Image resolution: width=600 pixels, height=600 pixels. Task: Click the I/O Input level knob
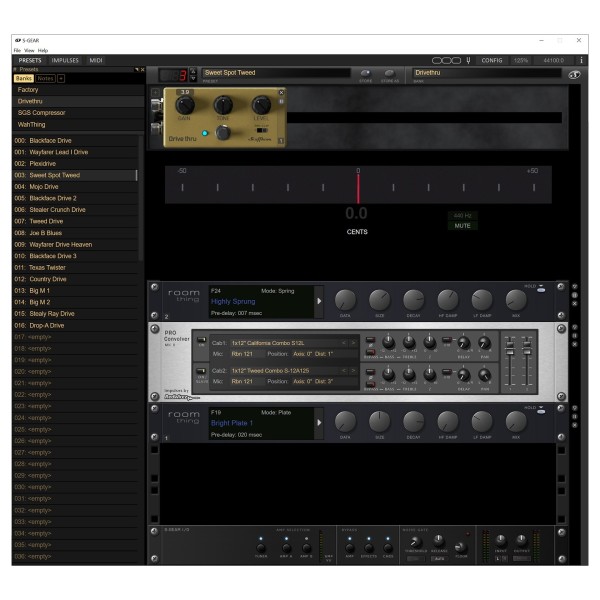pos(501,541)
